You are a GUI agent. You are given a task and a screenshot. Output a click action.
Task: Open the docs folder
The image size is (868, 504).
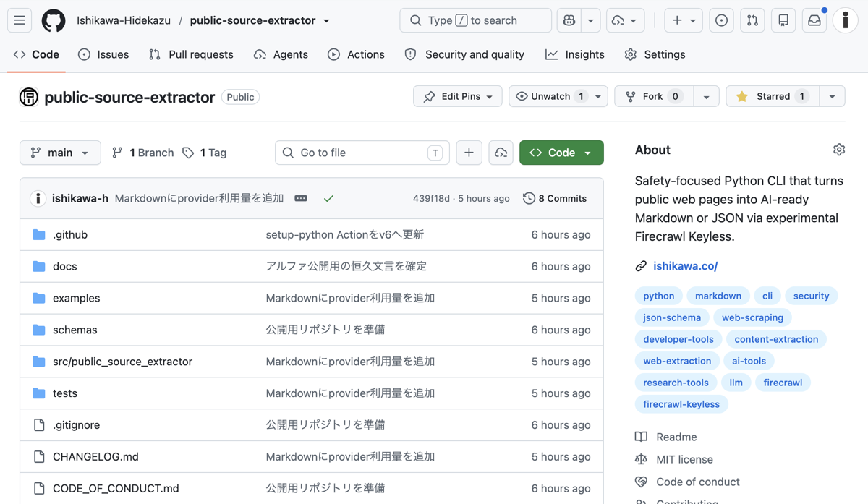64,266
